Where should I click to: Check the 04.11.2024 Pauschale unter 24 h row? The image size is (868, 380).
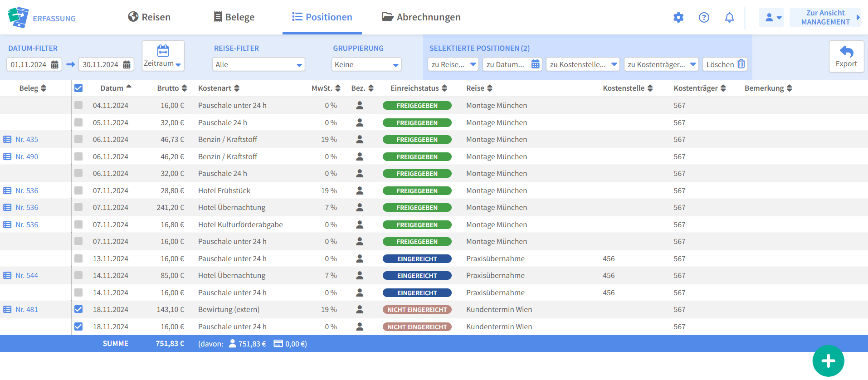pos(78,105)
